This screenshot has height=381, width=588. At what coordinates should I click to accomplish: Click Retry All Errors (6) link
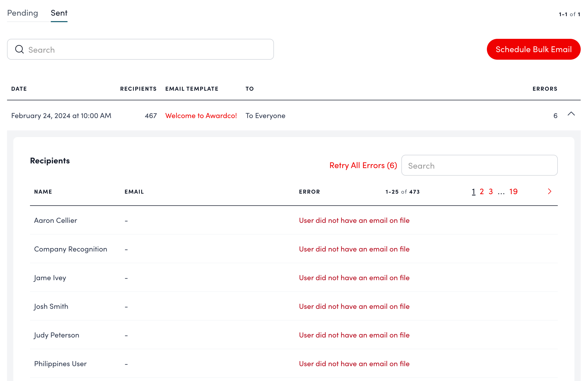coord(363,165)
